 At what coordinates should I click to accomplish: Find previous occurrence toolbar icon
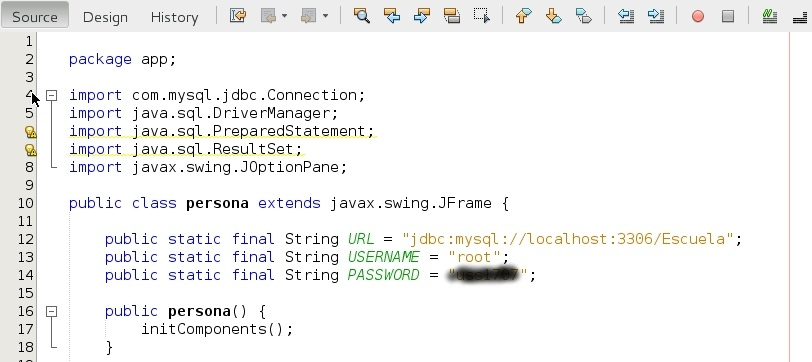tap(392, 16)
